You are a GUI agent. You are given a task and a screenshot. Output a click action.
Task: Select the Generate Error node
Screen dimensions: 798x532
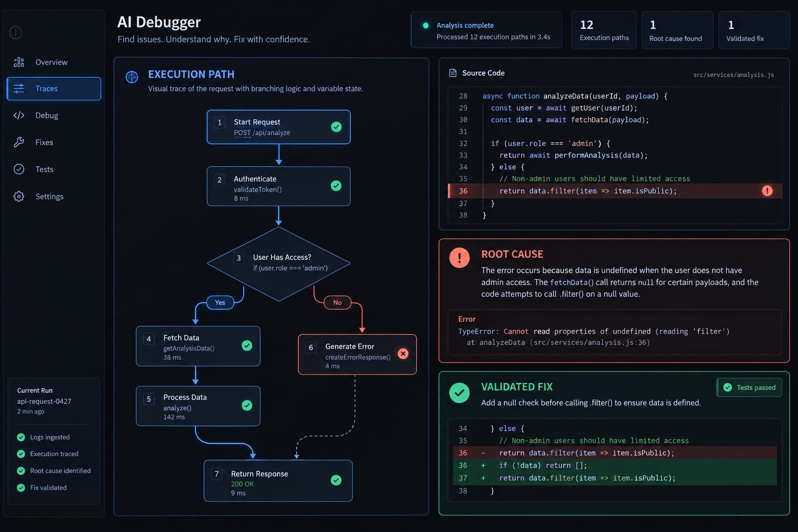coord(357,354)
